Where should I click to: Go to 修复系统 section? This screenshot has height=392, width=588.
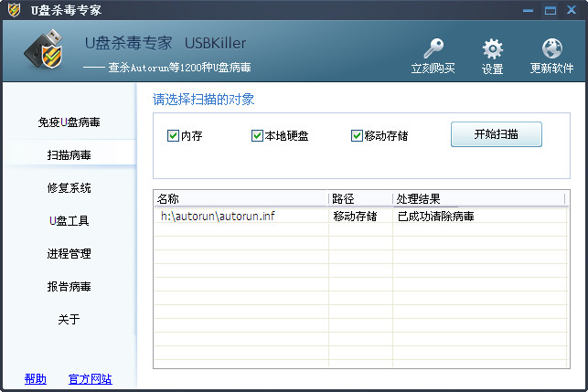click(69, 187)
